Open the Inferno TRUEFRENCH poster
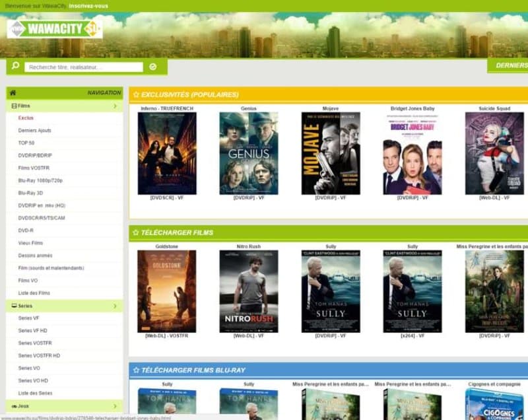 167,153
